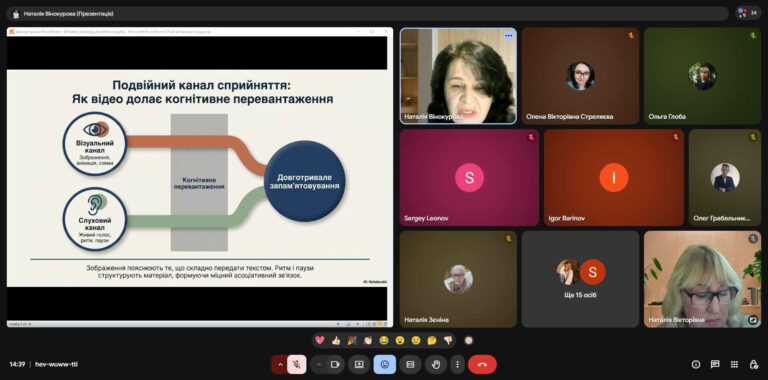Click the Igor Barinov name label
768x380 pixels.
tap(567, 218)
